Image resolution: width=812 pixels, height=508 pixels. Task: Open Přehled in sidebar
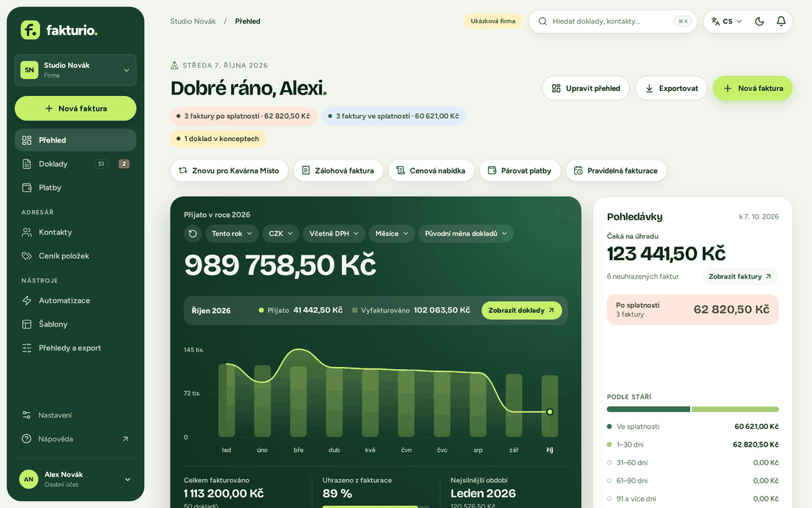point(75,140)
